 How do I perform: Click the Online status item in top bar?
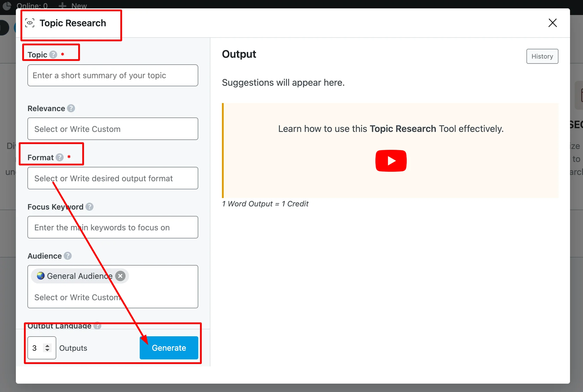(x=32, y=5)
